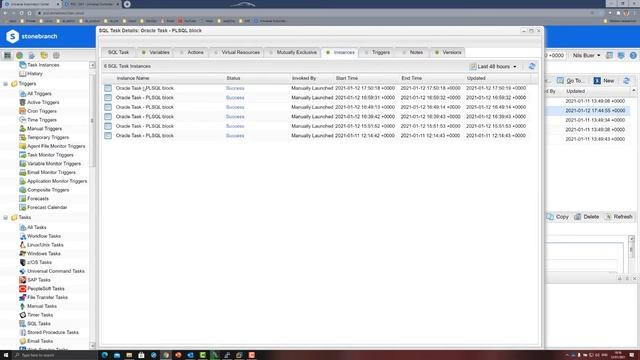This screenshot has height=360, width=640.
Task: Switch to the Variables tab
Action: click(156, 53)
